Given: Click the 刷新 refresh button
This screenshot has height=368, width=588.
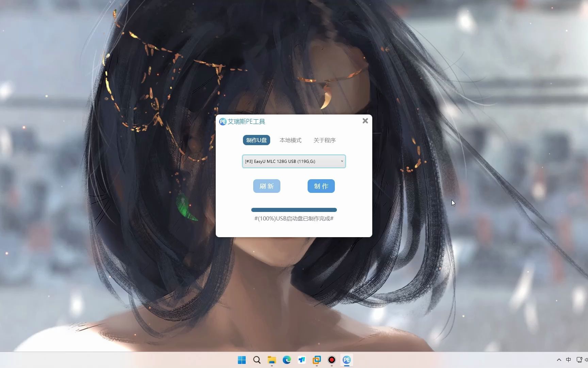Looking at the screenshot, I should coord(267,186).
